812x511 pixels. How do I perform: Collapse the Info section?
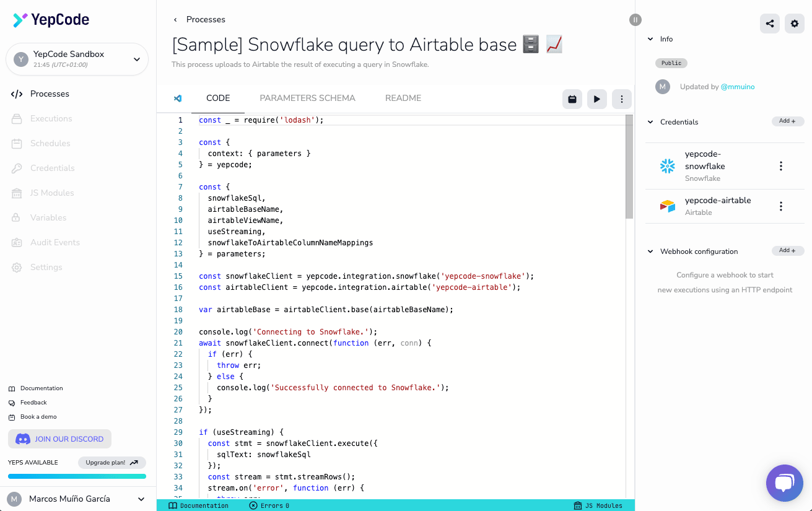(650, 39)
